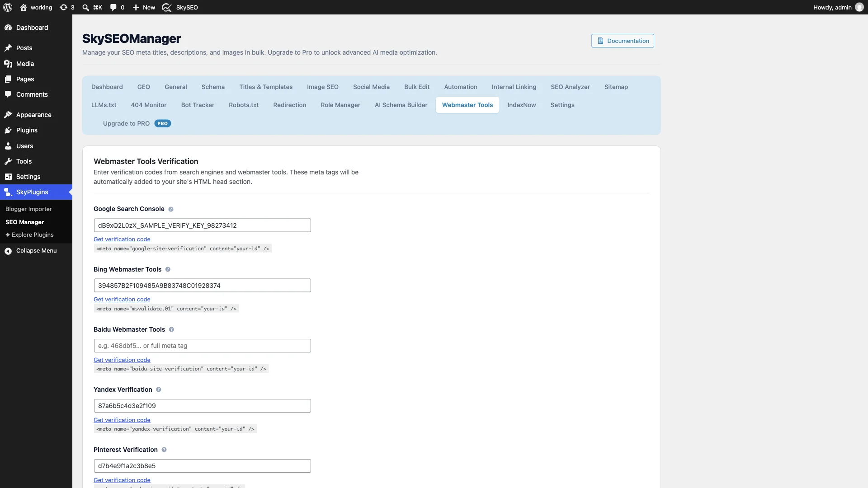Click help icon beside Google Search Console

[171, 209]
